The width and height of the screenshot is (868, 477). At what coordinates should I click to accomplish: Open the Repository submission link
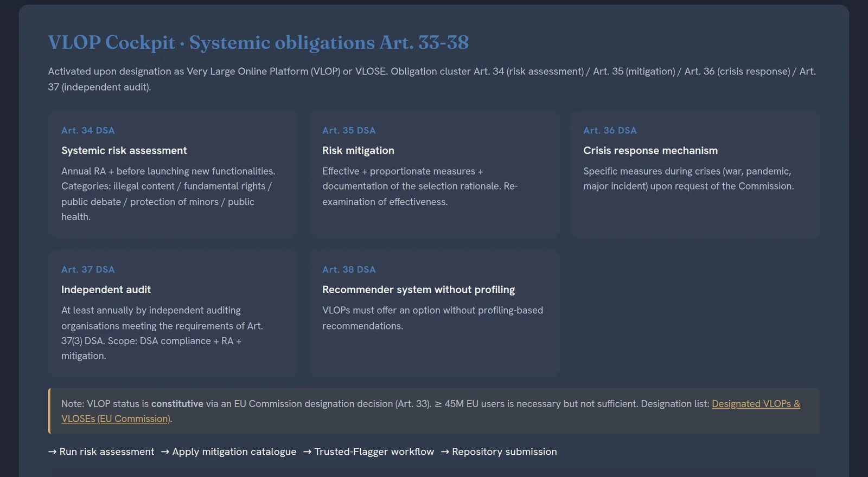coord(499,452)
